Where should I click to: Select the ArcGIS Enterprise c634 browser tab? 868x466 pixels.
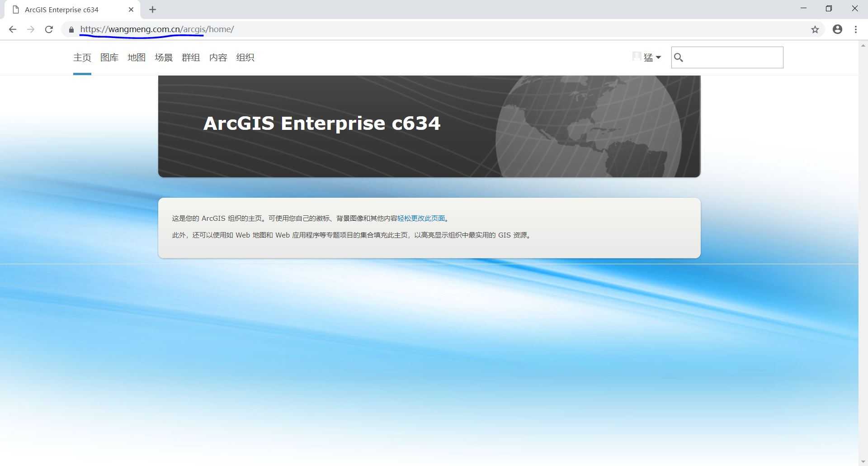pyautogui.click(x=72, y=10)
